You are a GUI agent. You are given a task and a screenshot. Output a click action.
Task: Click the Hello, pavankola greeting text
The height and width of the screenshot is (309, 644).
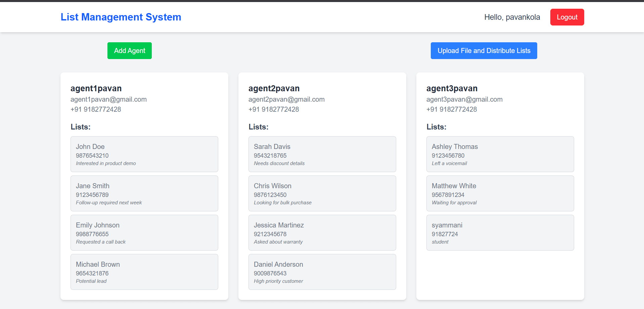[x=512, y=17]
